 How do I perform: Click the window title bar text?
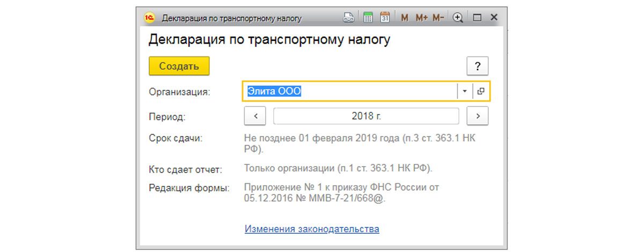(x=231, y=18)
